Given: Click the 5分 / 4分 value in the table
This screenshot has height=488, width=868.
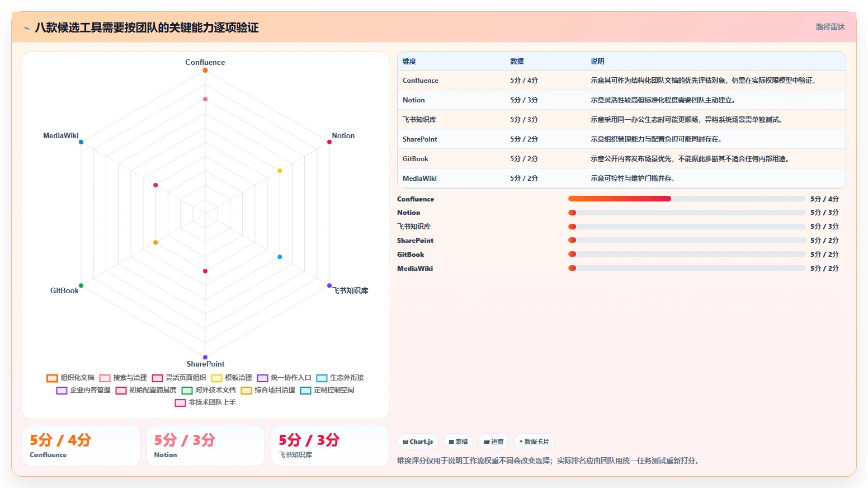Looking at the screenshot, I should tap(524, 81).
